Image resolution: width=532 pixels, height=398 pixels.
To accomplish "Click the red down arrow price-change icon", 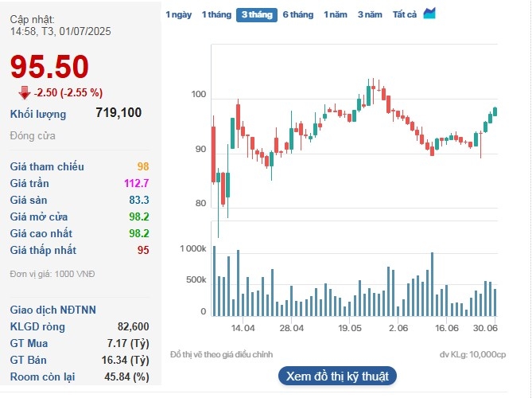I will [x=24, y=92].
